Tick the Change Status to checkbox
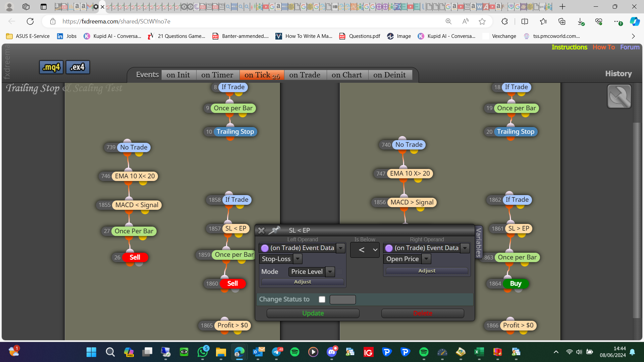The width and height of the screenshot is (644, 362). (x=322, y=300)
